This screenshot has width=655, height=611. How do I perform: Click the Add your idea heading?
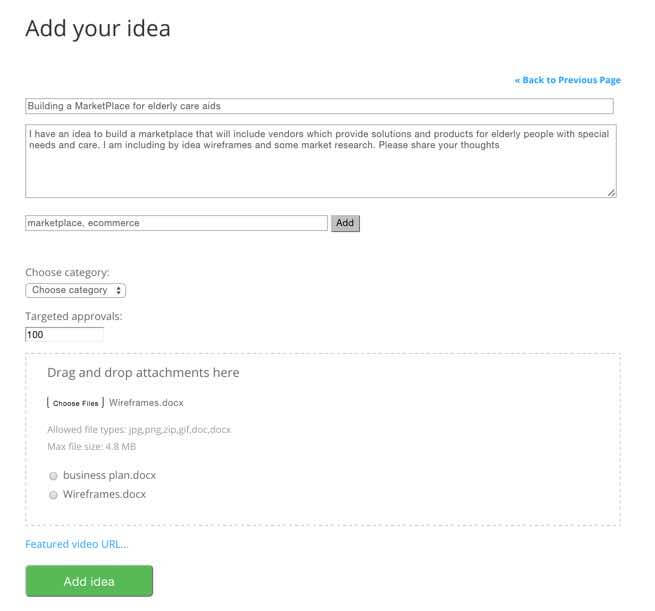[x=98, y=29]
